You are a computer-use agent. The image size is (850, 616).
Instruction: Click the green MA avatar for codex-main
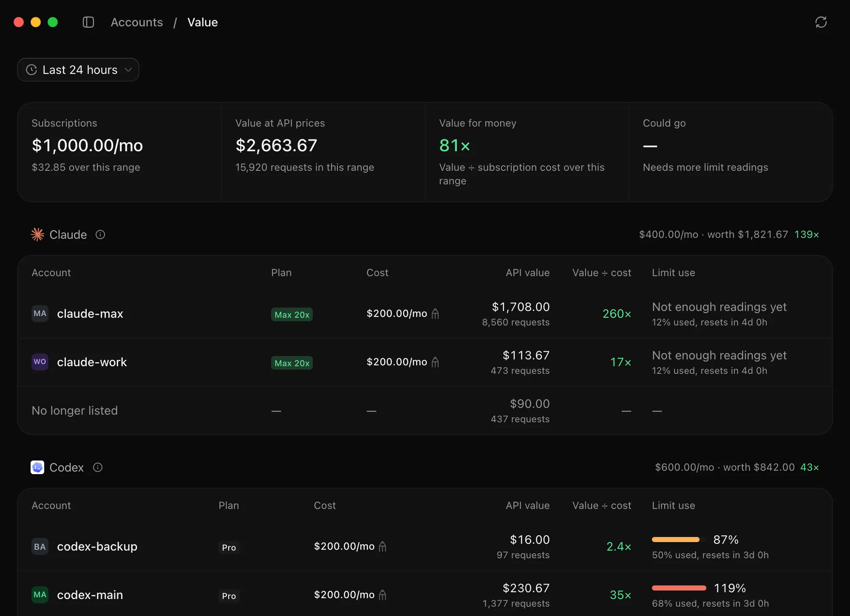pyautogui.click(x=40, y=595)
